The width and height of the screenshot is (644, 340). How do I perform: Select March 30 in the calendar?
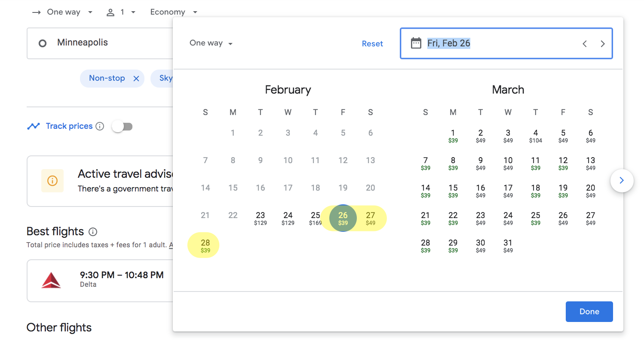[x=481, y=246]
